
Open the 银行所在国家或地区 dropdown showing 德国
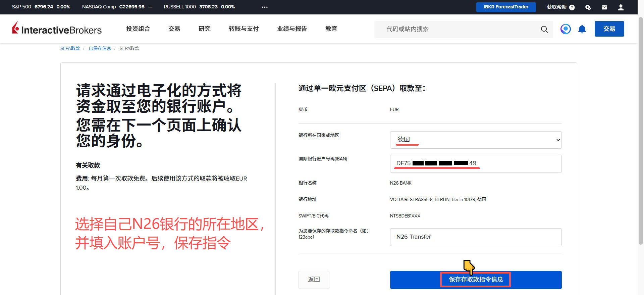[476, 140]
